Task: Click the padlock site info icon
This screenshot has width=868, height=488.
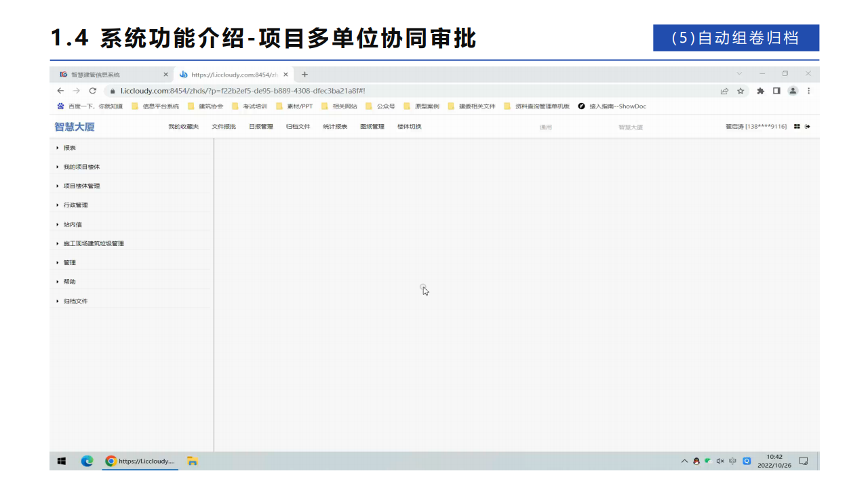Action: pyautogui.click(x=113, y=91)
